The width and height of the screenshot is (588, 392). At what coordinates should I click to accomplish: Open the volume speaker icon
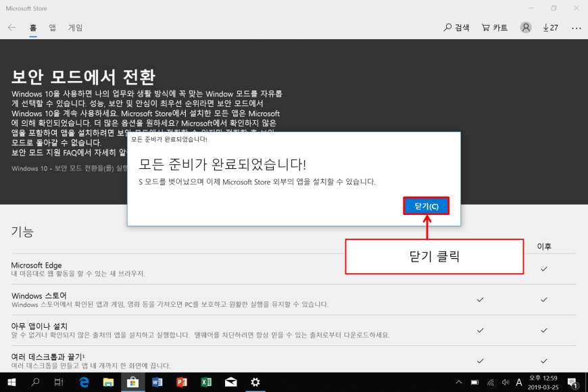(x=506, y=383)
